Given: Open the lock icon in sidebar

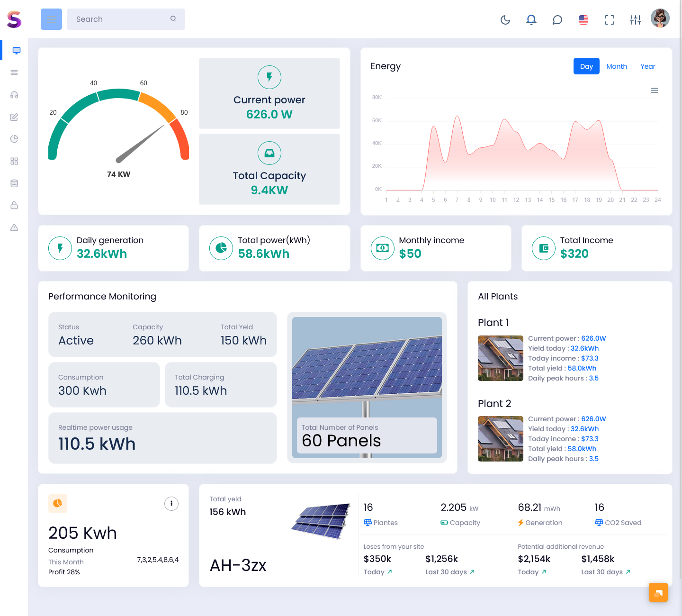Looking at the screenshot, I should pyautogui.click(x=14, y=205).
